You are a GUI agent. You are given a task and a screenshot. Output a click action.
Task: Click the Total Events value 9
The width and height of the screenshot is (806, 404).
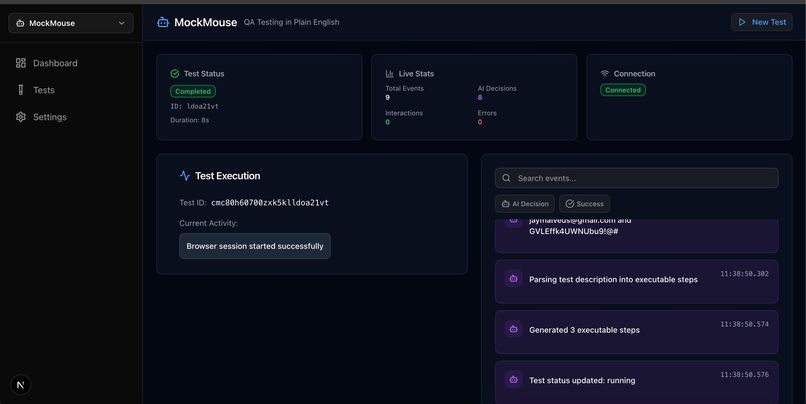(388, 97)
